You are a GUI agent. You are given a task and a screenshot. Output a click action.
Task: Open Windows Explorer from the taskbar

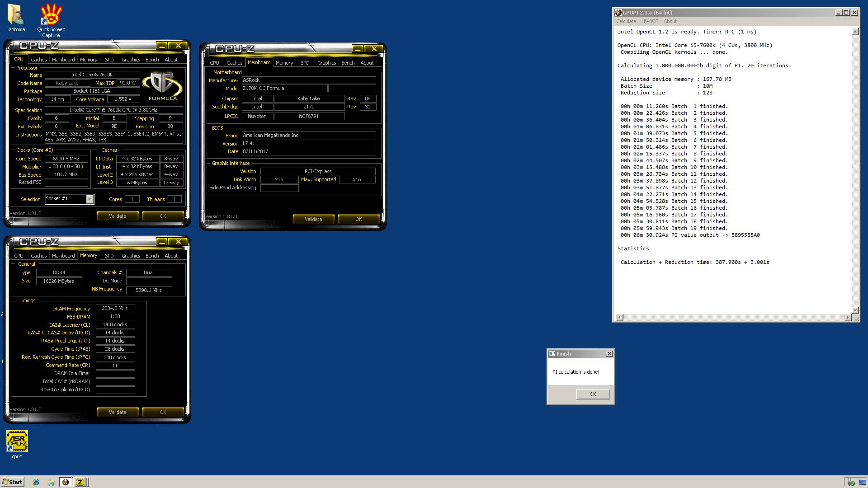point(51,482)
